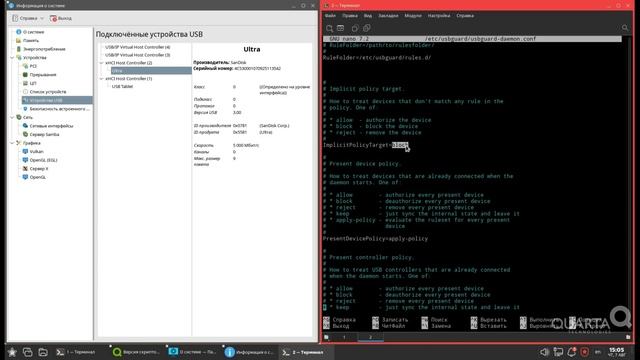Screen dimensions: 640x360
Task: Click 'ImplicitPolicyTarget' line in nano
Action: click(x=366, y=145)
